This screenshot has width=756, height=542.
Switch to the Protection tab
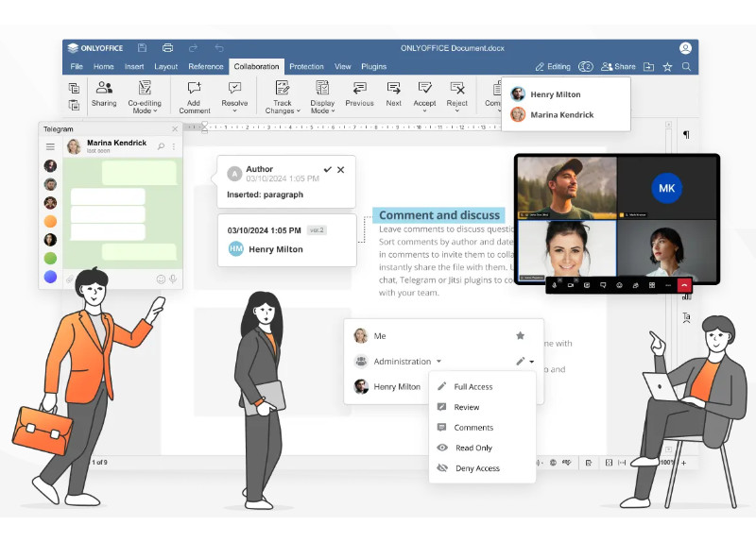(x=306, y=66)
